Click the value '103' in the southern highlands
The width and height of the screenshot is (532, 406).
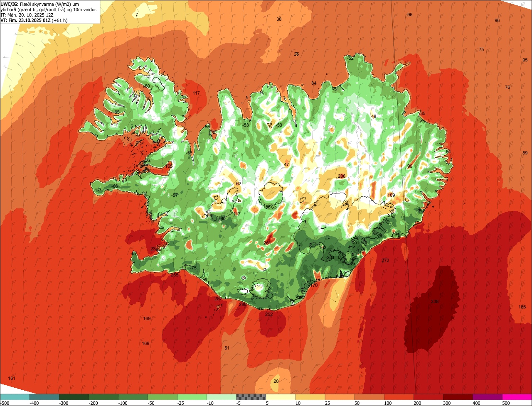click(323, 247)
